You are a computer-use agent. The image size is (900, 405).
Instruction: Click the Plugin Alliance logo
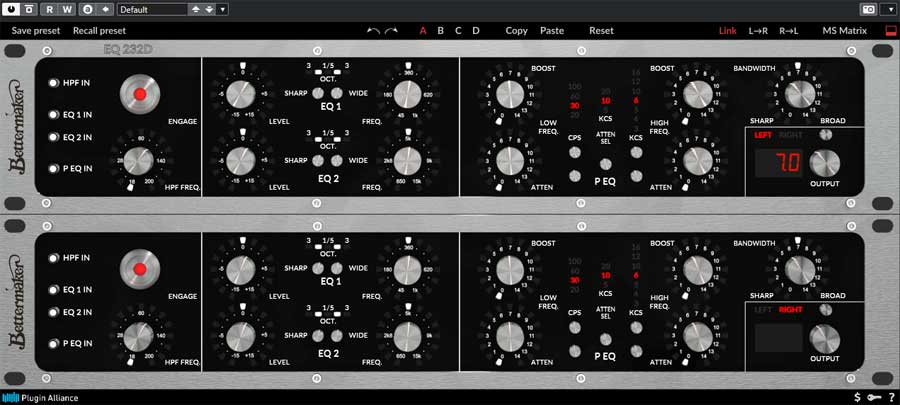click(40, 398)
